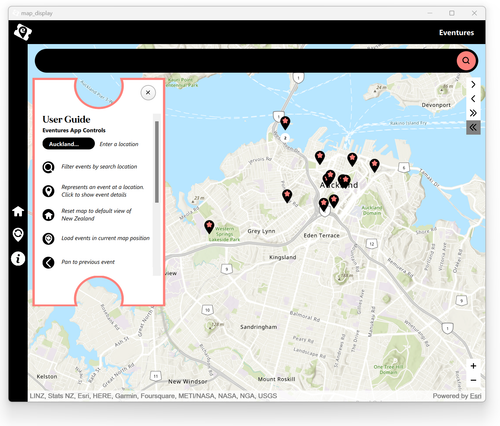This screenshot has width=500, height=426.
Task: Click the double right chevron button
Action: coord(473,113)
